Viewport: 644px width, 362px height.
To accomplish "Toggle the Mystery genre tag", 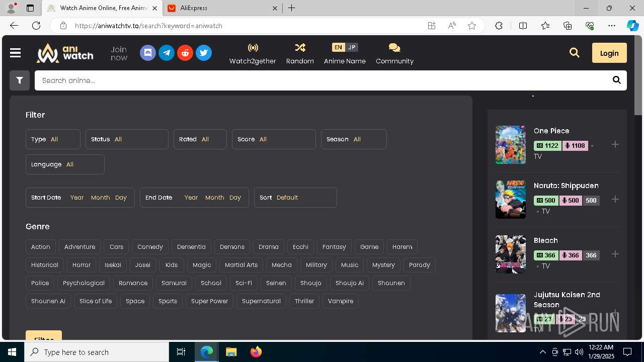I will click(x=383, y=265).
